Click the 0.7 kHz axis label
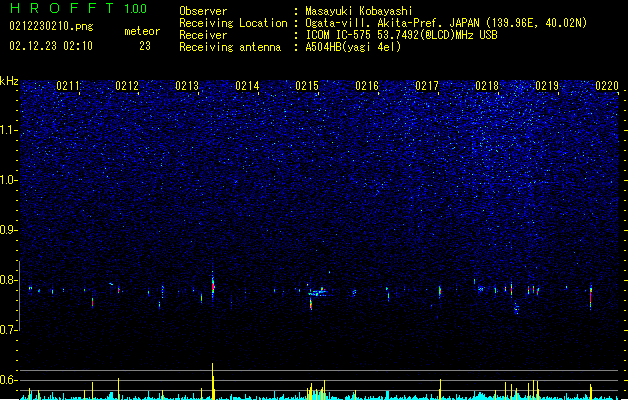 [9, 330]
